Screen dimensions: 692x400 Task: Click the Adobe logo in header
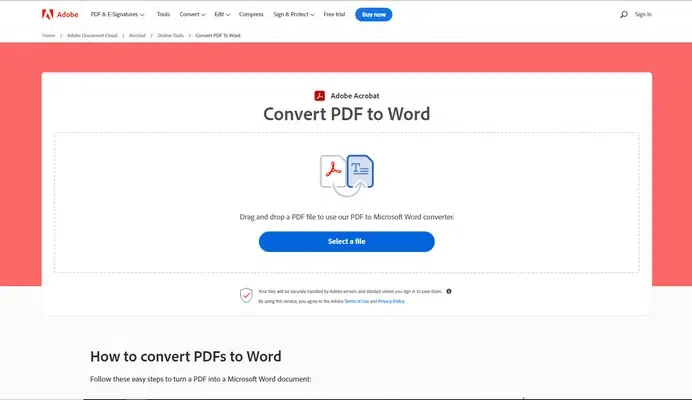tap(60, 14)
